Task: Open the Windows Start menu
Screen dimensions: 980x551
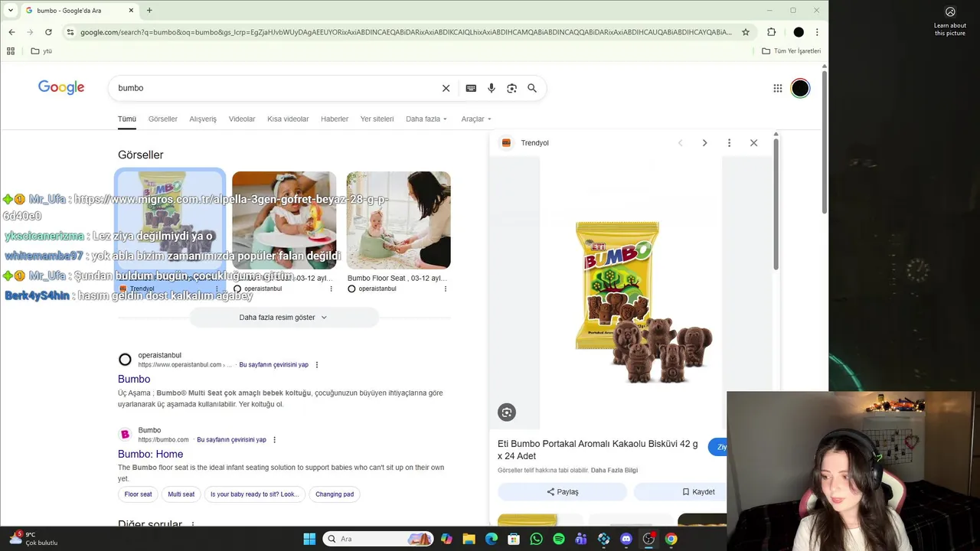Action: pos(309,539)
